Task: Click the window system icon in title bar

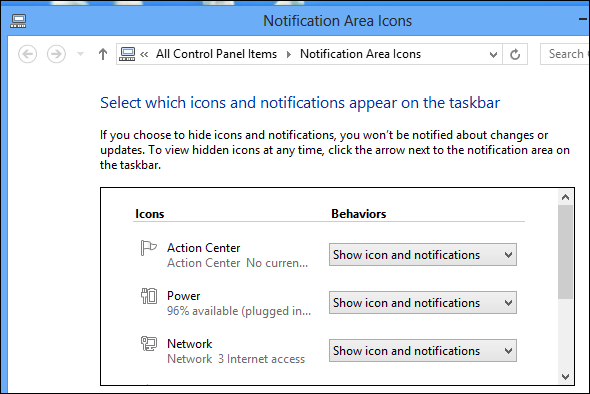Action: point(18,21)
